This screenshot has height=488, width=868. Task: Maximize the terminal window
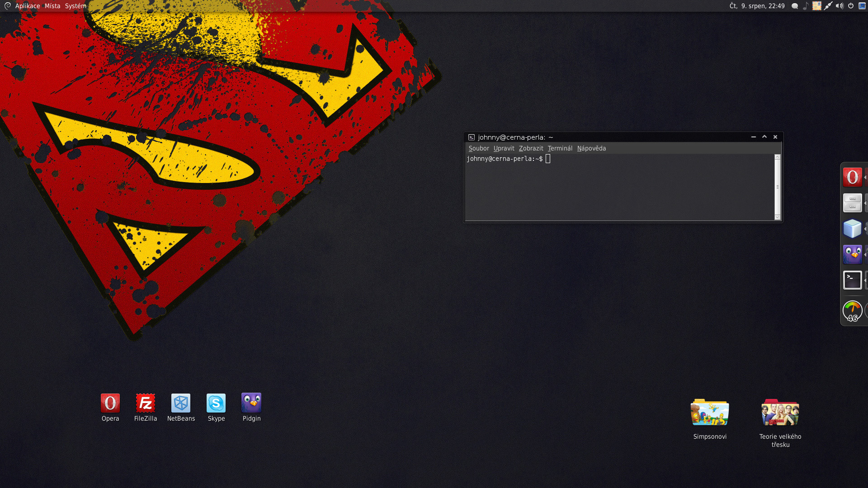click(764, 137)
